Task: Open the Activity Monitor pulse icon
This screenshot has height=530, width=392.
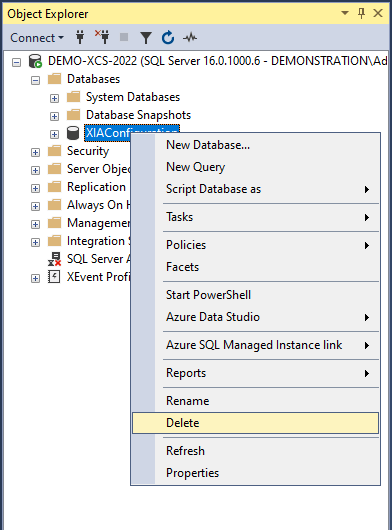Action: (x=190, y=37)
